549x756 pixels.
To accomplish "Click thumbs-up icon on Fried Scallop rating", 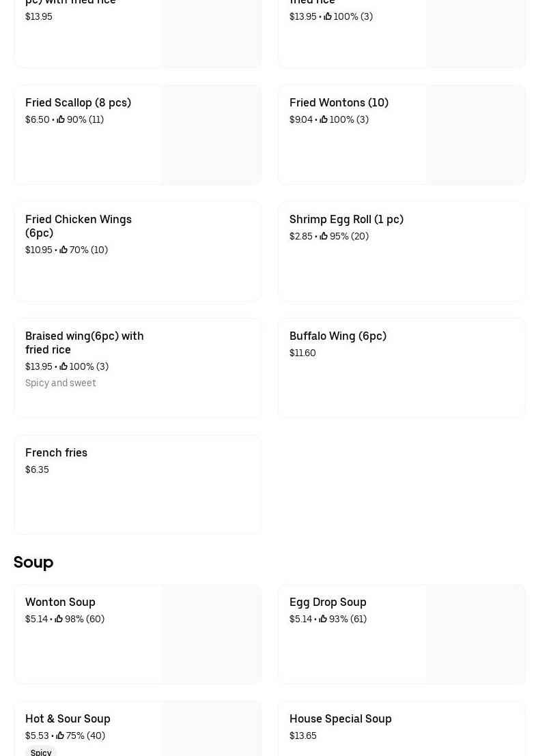I will click(61, 119).
